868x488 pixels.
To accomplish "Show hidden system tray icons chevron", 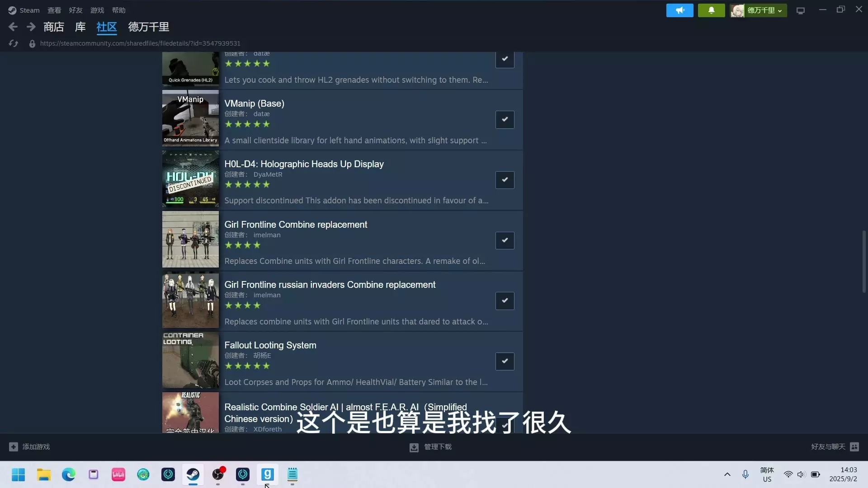I will click(727, 474).
